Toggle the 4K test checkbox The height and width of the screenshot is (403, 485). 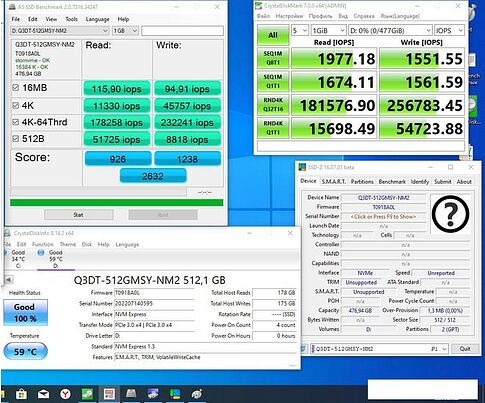coord(15,105)
